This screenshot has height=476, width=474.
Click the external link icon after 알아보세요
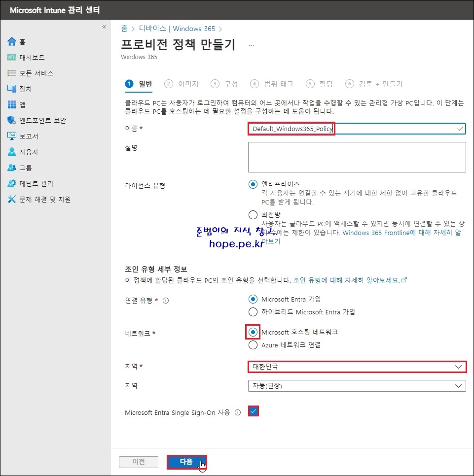(x=404, y=280)
